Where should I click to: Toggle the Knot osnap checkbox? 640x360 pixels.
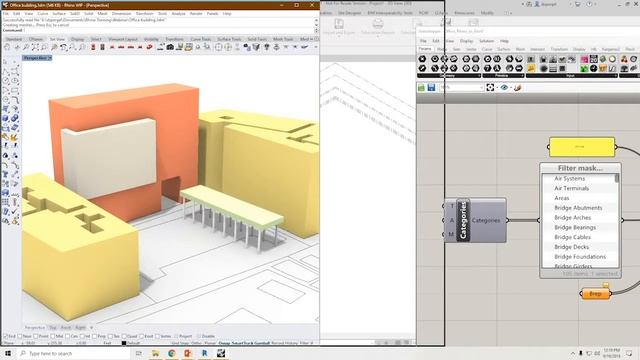[x=142, y=336]
